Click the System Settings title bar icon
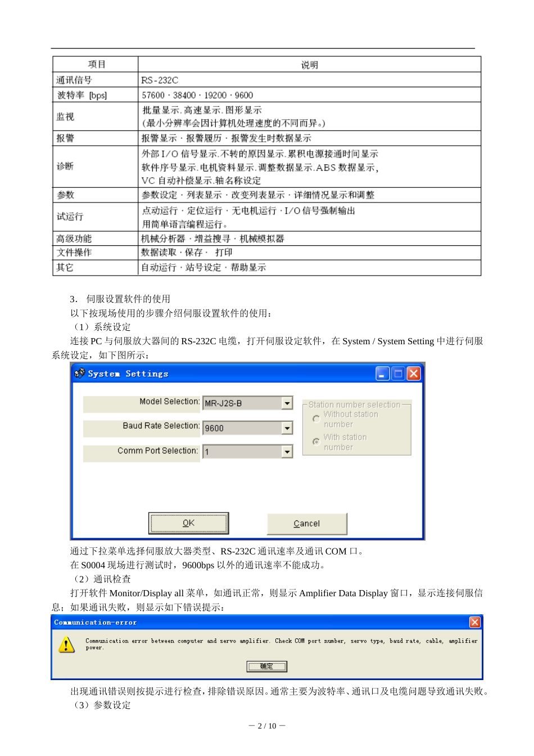 pos(80,373)
